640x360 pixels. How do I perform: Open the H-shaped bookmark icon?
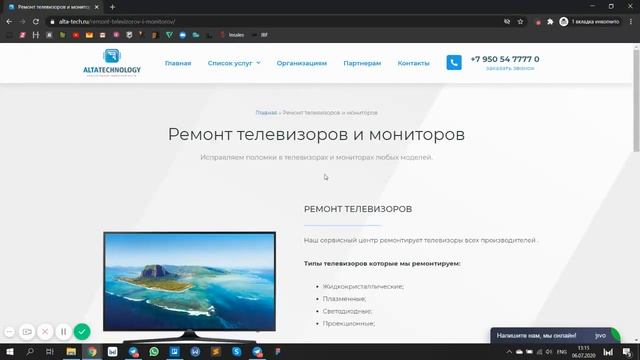pos(36,35)
